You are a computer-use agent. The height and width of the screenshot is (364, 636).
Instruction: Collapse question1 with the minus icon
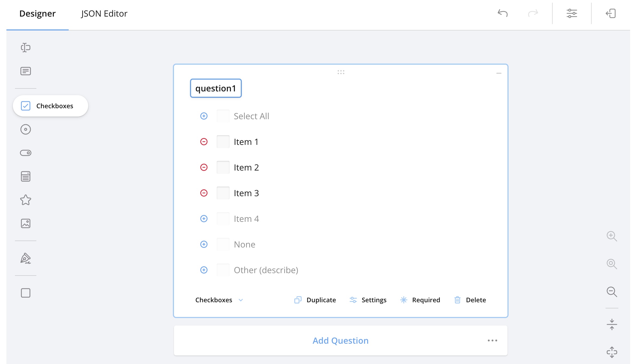point(499,73)
